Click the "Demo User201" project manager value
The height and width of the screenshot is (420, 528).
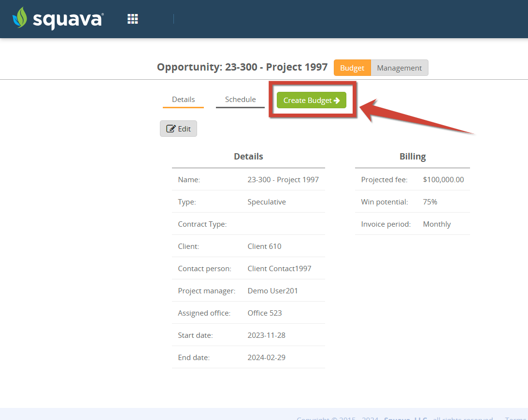[x=273, y=290]
